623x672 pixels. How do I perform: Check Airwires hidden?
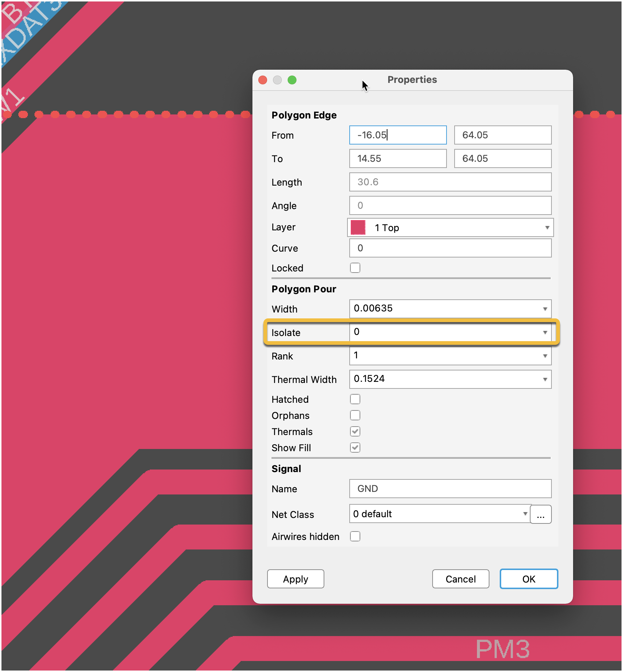(x=355, y=536)
